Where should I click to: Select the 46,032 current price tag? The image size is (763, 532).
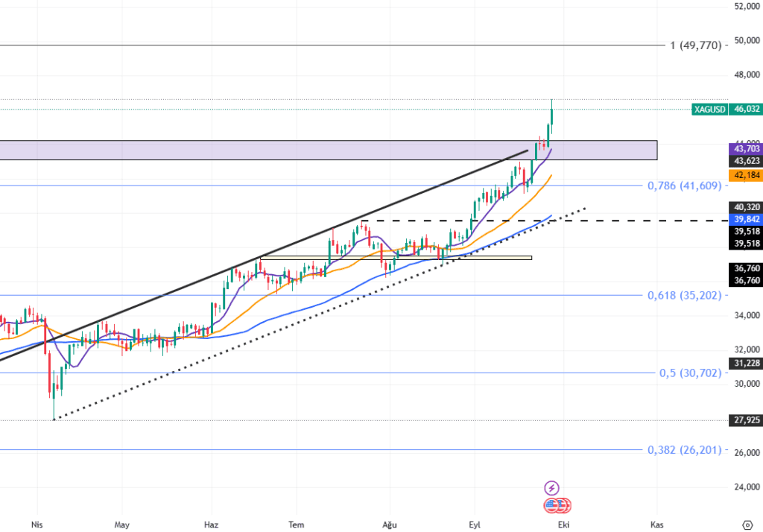click(x=746, y=109)
